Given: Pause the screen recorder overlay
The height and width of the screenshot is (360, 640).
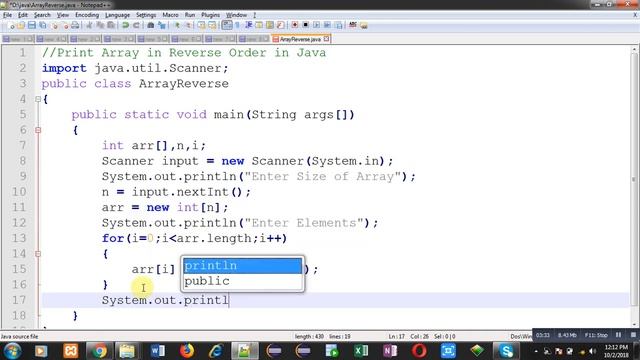Looking at the screenshot, I should tap(619, 335).
